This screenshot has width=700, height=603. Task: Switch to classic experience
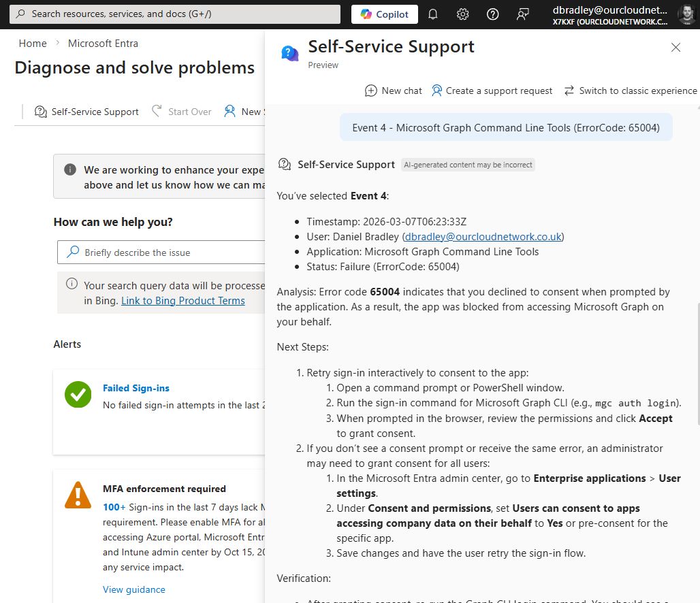coord(630,91)
